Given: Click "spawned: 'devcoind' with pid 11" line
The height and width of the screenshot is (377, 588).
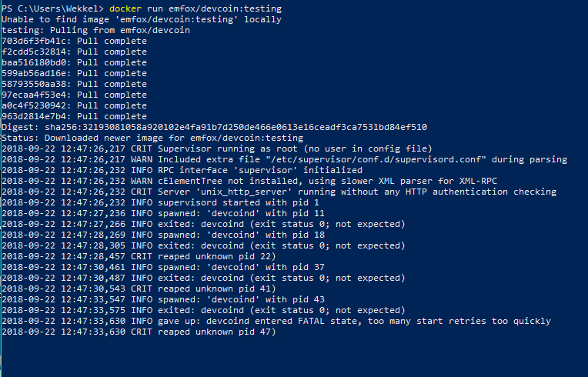Looking at the screenshot, I should (163, 214).
